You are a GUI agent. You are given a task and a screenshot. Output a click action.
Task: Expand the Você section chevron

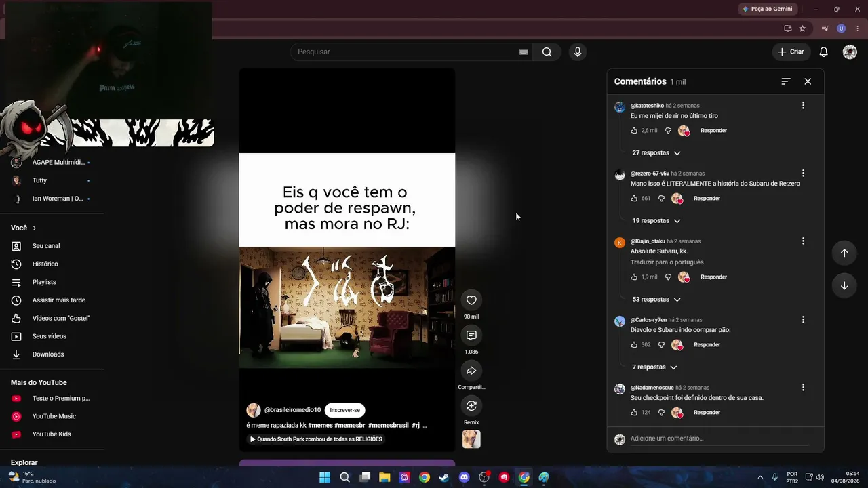coord(34,228)
